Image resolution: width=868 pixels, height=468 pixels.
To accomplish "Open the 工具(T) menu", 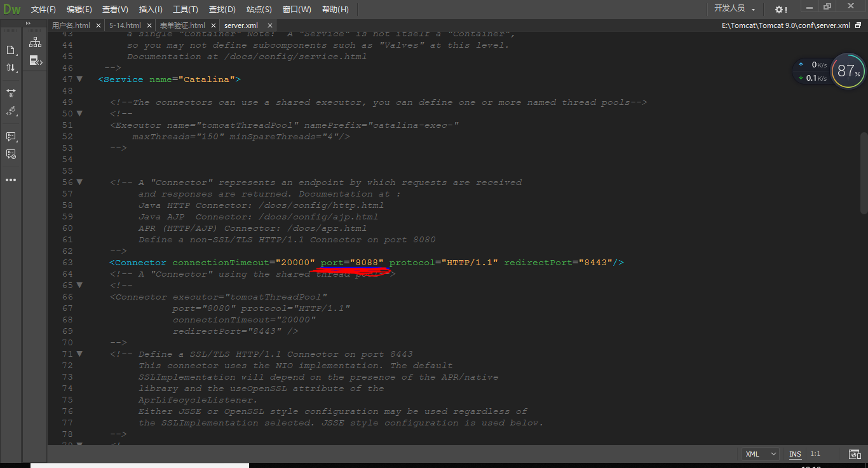I will [186, 10].
